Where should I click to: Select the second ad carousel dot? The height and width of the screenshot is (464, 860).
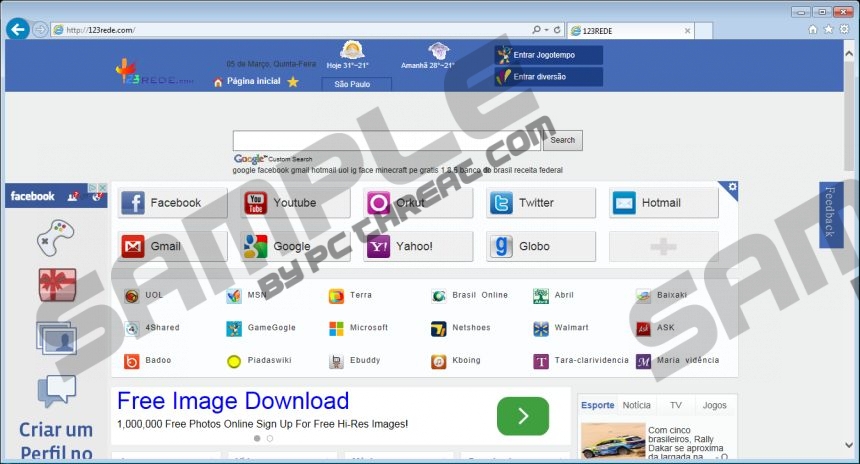click(270, 438)
